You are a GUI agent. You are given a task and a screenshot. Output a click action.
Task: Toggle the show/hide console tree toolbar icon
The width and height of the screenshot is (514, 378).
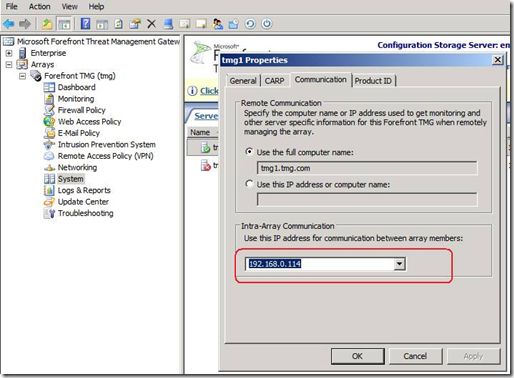(x=64, y=24)
